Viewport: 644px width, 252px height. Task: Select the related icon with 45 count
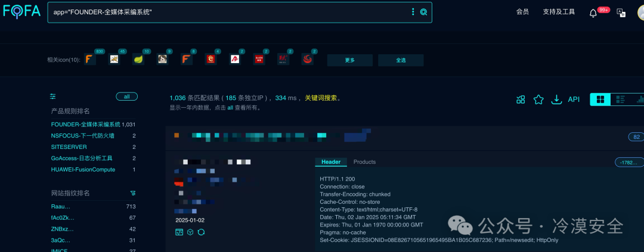[114, 60]
